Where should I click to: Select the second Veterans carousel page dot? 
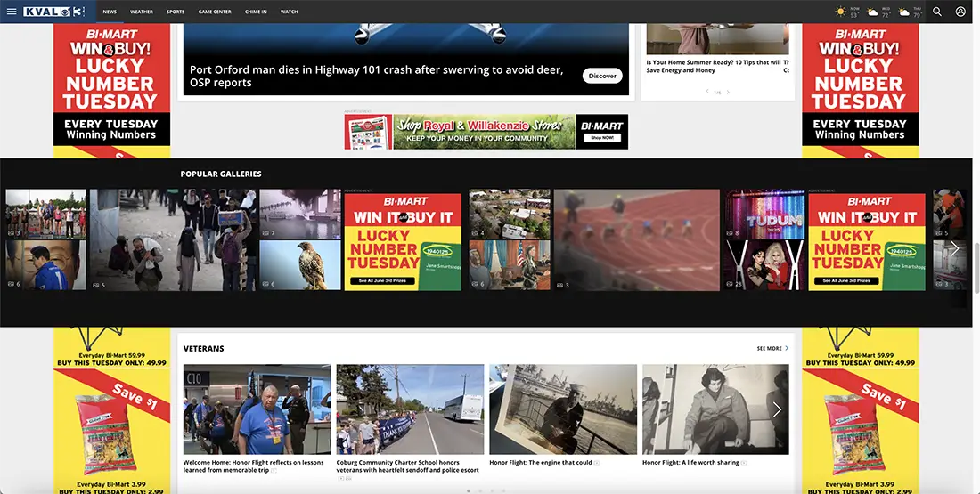[480, 490]
